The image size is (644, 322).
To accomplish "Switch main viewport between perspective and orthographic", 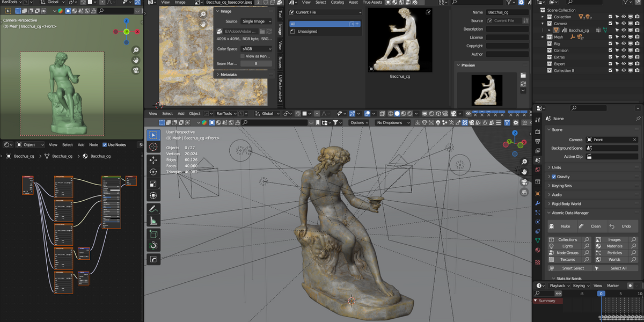I will pos(524,192).
